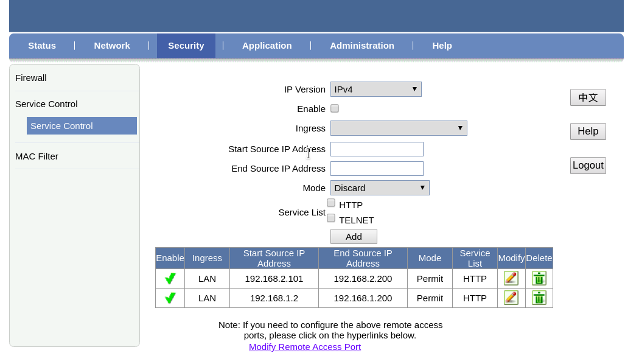625x364 pixels.
Task: Click the green enable checkmark for 192.168.2.101
Action: (170, 279)
